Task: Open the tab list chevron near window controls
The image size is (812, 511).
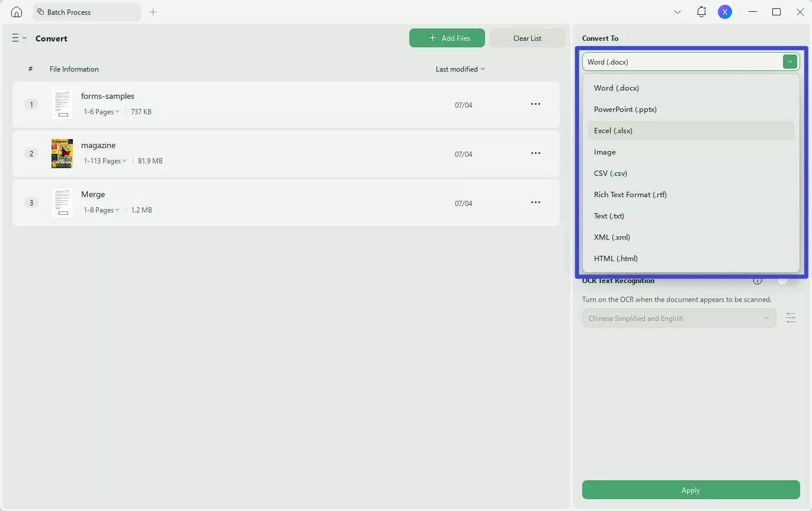Action: [677, 11]
